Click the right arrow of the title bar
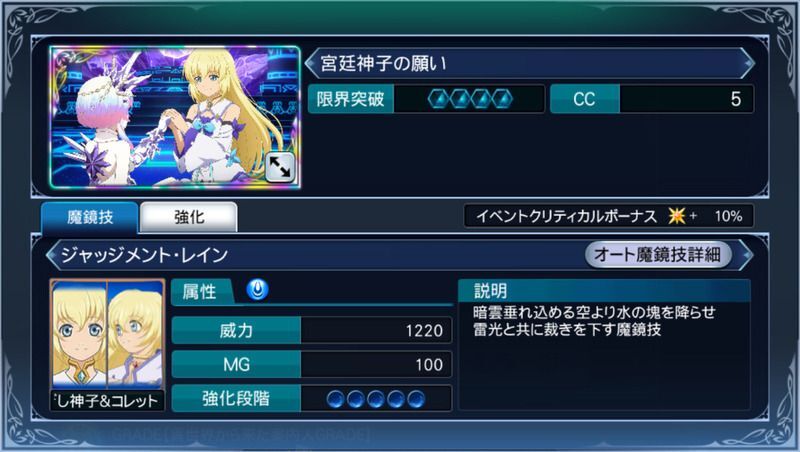Screen dimensions: 800x452 coord(748,63)
